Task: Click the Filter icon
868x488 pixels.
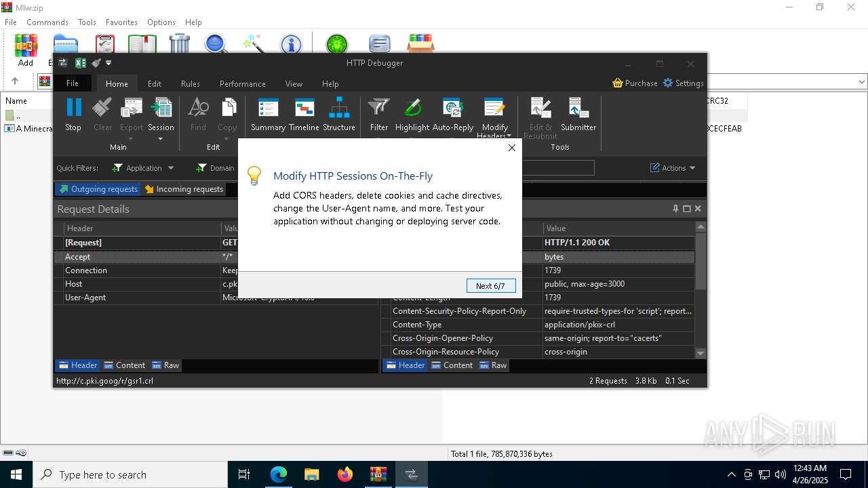Action: pyautogui.click(x=378, y=108)
